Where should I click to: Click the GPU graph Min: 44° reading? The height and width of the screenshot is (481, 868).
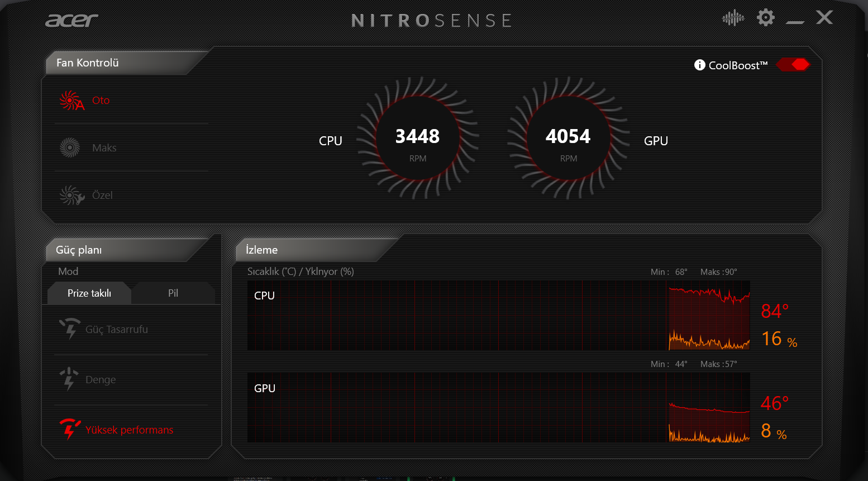coord(669,364)
